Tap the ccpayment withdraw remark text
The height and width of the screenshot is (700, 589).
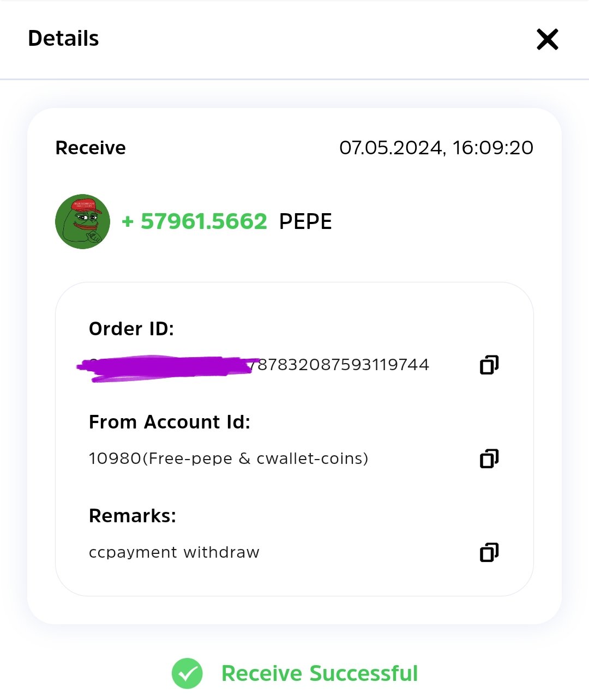[x=174, y=552]
